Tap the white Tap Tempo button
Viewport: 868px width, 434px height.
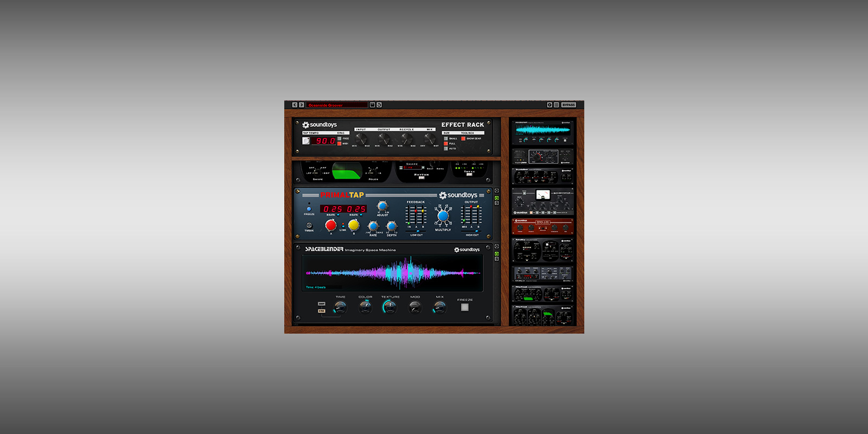tap(306, 141)
